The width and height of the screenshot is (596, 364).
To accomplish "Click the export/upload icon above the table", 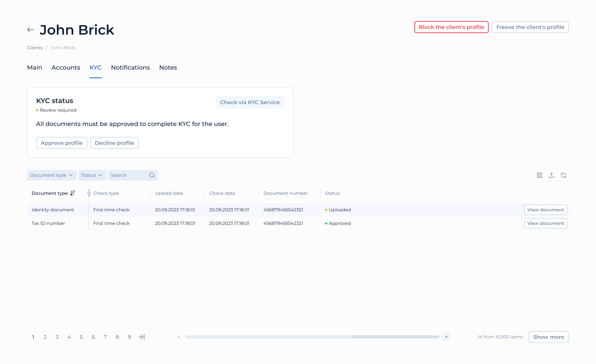I will coord(551,175).
